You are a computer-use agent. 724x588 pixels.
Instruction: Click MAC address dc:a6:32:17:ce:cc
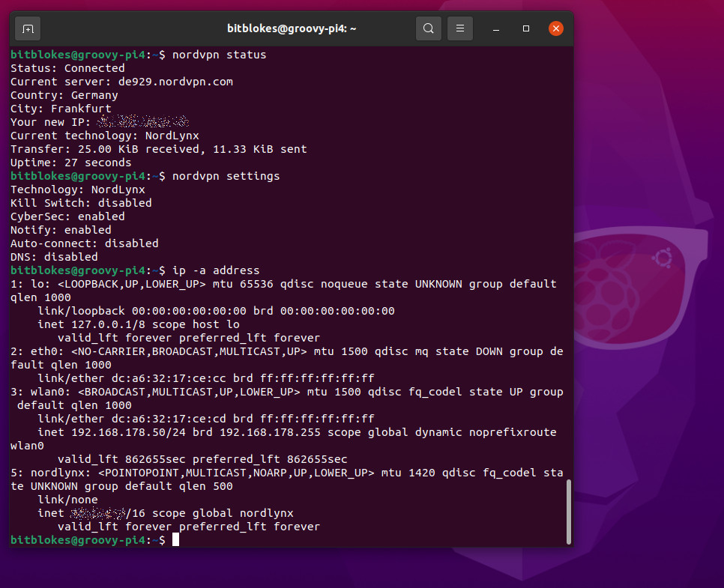point(169,378)
